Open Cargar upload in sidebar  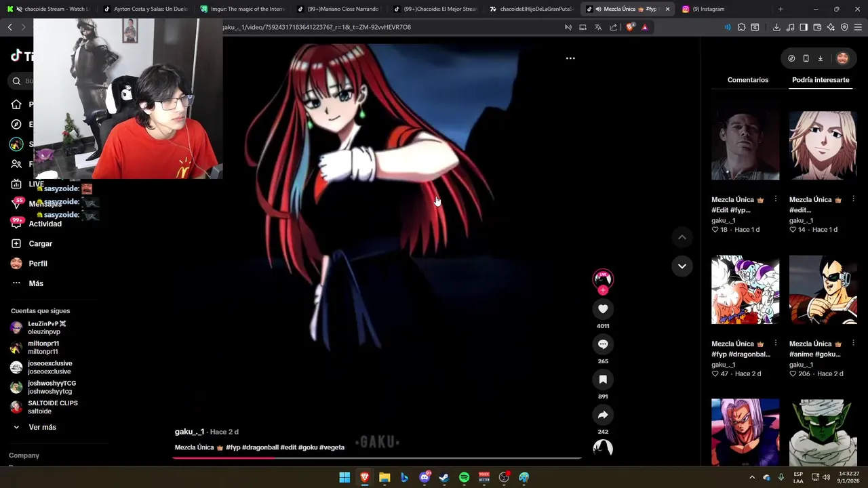(33, 243)
